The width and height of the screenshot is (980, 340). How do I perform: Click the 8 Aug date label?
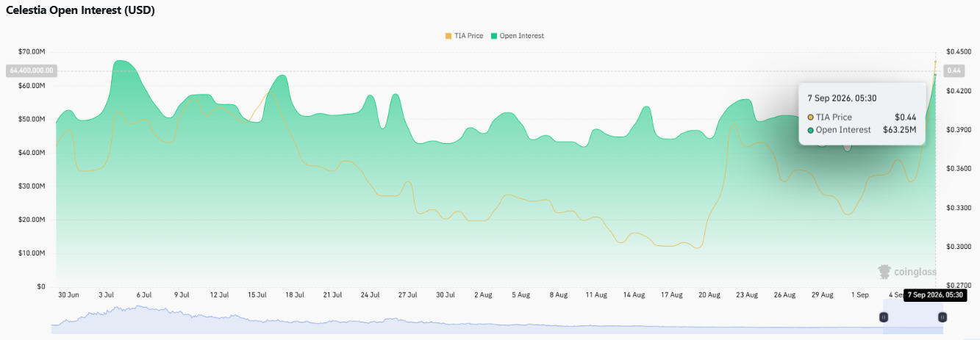[x=558, y=294]
